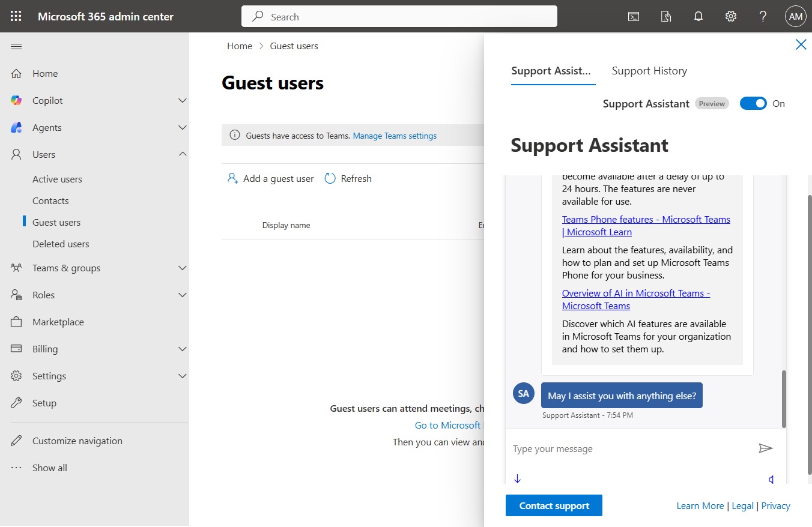Open the app launcher waffle icon
The width and height of the screenshot is (812, 527).
pyautogui.click(x=16, y=16)
